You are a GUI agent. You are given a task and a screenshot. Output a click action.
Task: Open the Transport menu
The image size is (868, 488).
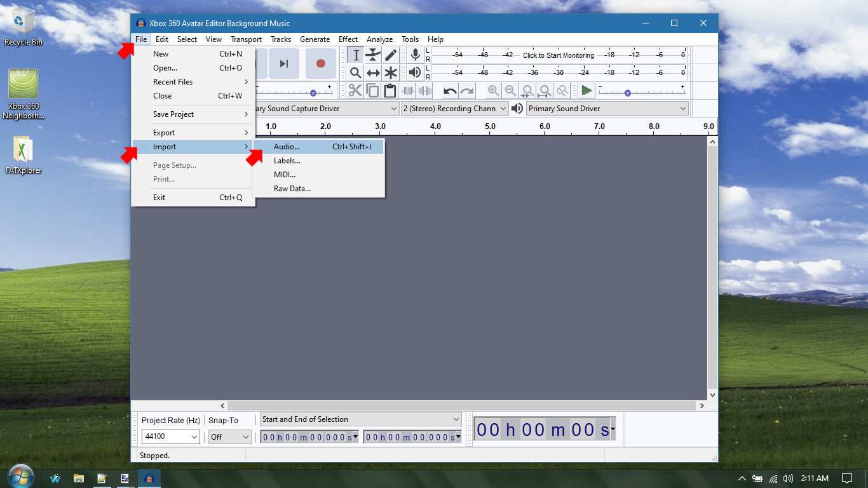point(246,39)
